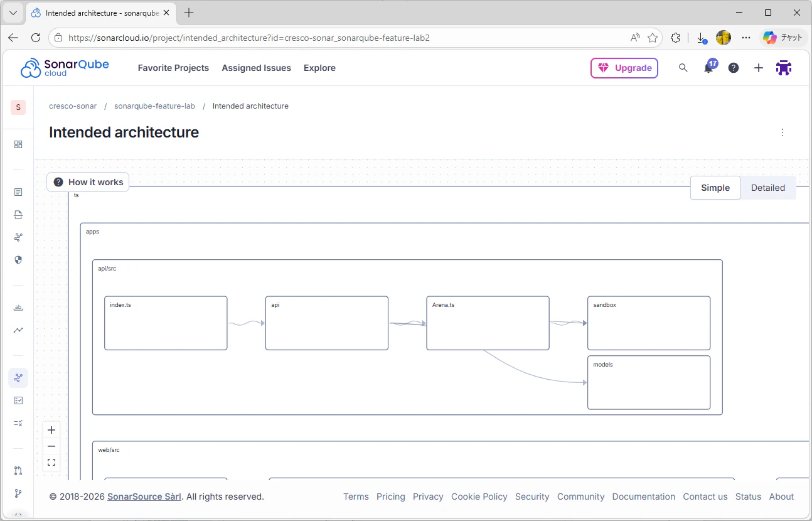Click the Upgrade button
Screen dimensions: 812x521
point(624,68)
